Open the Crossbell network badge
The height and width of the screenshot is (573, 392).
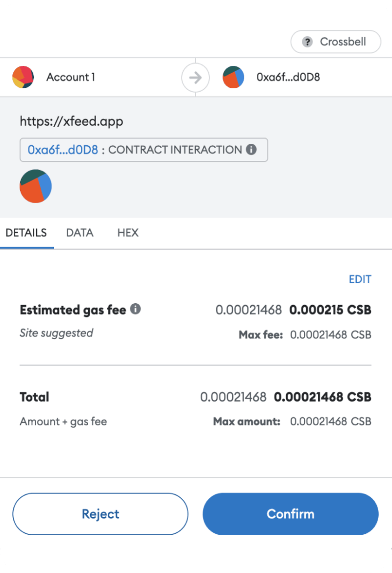coord(336,42)
